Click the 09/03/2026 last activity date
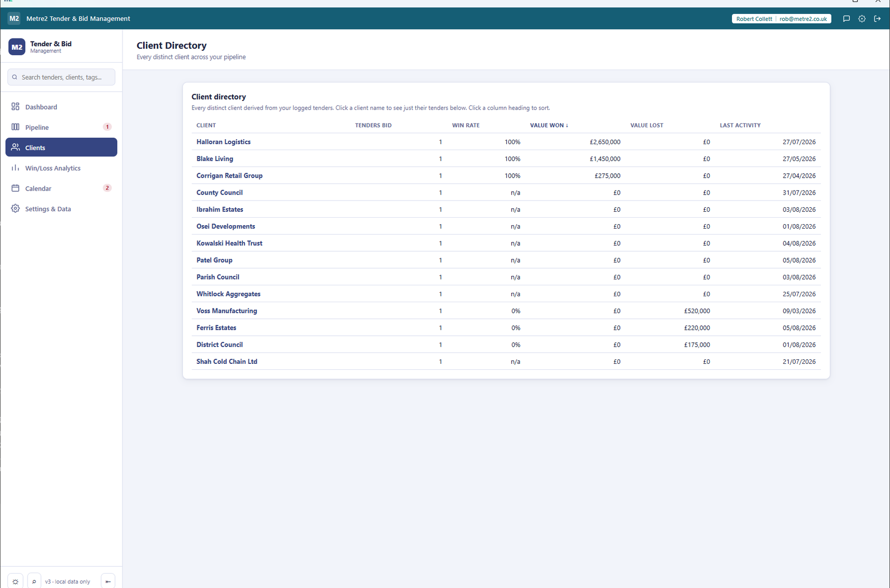Viewport: 890px width, 588px height. pos(799,311)
